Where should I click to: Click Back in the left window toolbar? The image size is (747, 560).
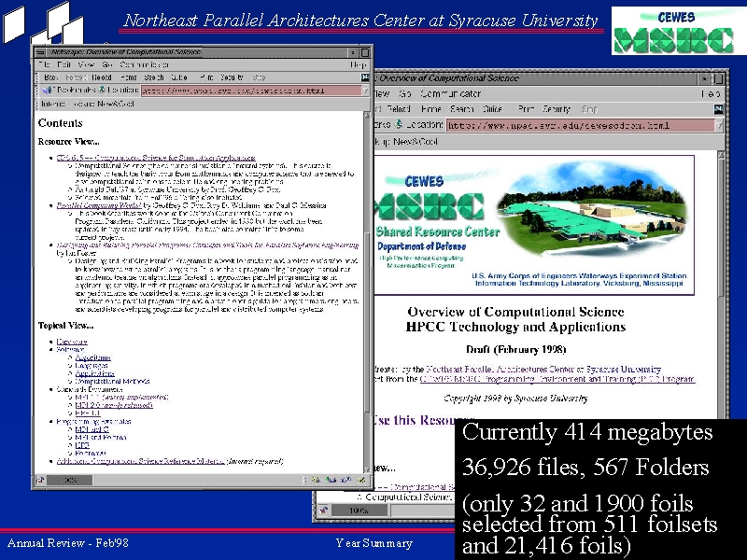(x=50, y=77)
